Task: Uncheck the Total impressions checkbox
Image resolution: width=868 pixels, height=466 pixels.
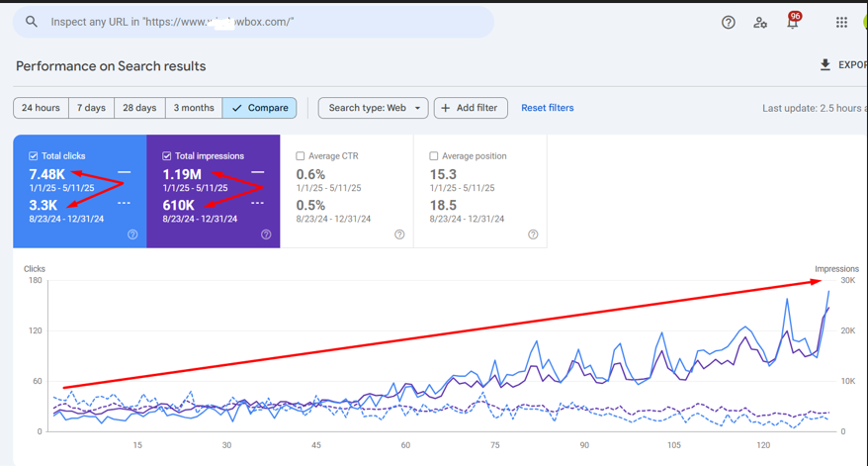Action: 167,156
